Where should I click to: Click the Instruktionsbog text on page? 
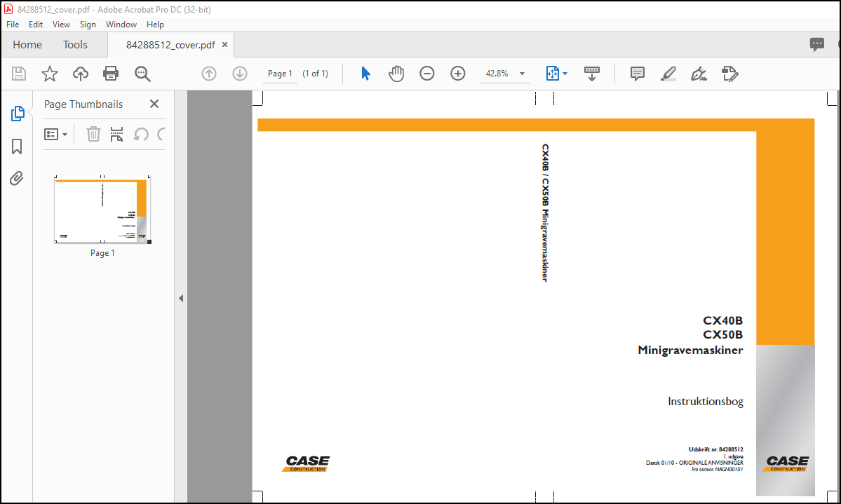pyautogui.click(x=706, y=402)
